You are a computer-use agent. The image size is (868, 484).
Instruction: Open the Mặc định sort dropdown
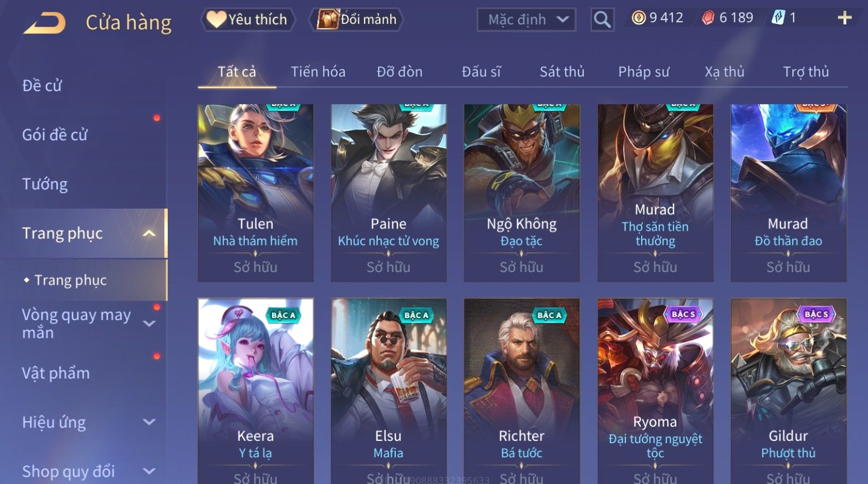coord(527,20)
